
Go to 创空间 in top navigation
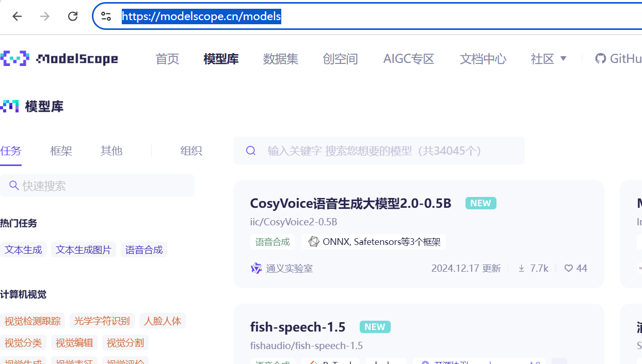340,59
